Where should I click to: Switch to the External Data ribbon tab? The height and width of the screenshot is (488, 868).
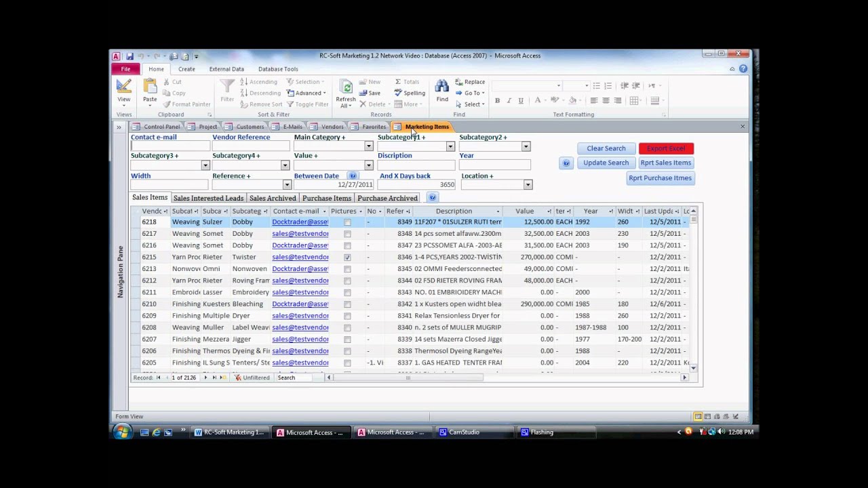point(226,69)
